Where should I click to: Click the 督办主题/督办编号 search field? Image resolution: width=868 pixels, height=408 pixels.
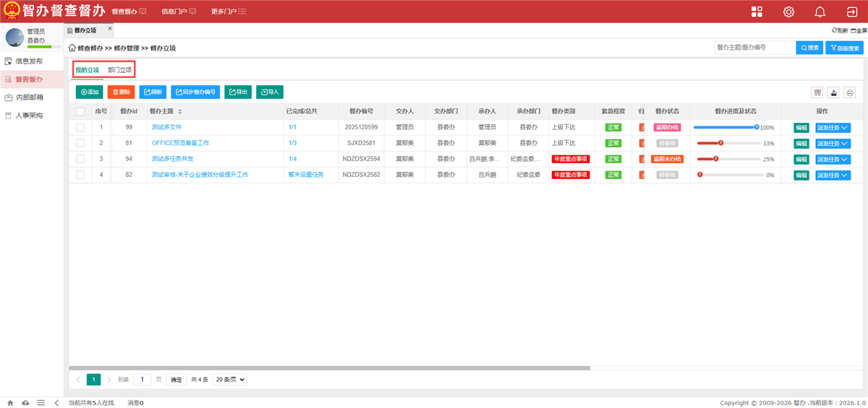click(x=753, y=48)
